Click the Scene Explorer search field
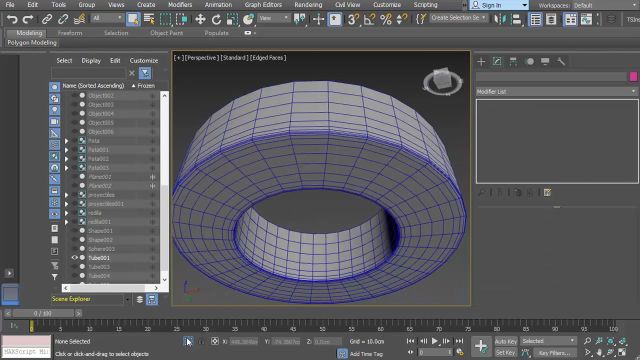Viewport: 640px width, 360px height. click(89, 73)
